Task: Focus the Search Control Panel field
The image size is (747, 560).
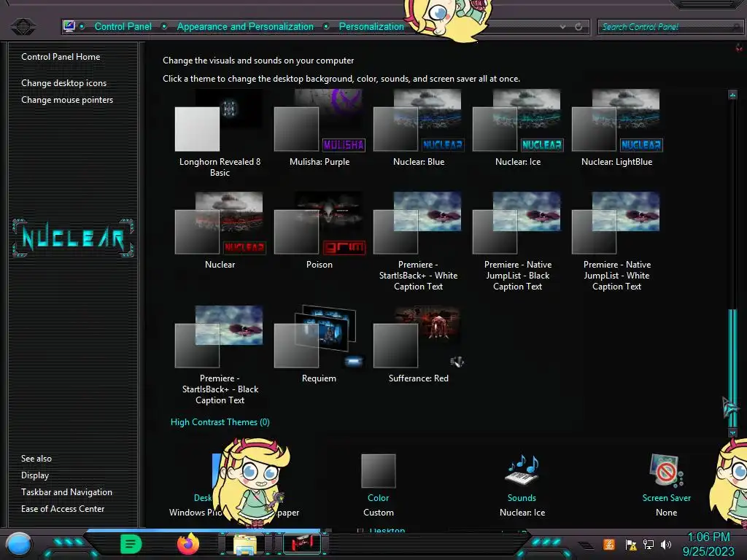Action: click(x=670, y=27)
